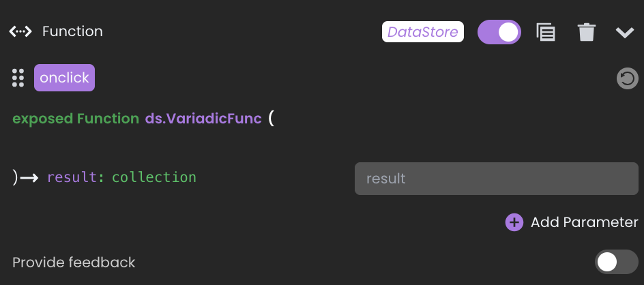
Task: Collapse the Function action panel chevron
Action: (x=625, y=33)
